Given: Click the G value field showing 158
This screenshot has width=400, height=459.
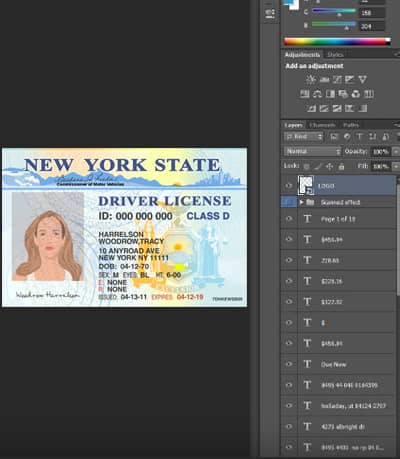Looking at the screenshot, I should (x=372, y=13).
